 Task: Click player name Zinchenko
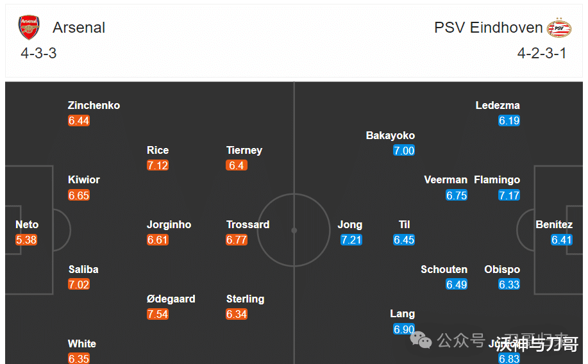(x=94, y=105)
